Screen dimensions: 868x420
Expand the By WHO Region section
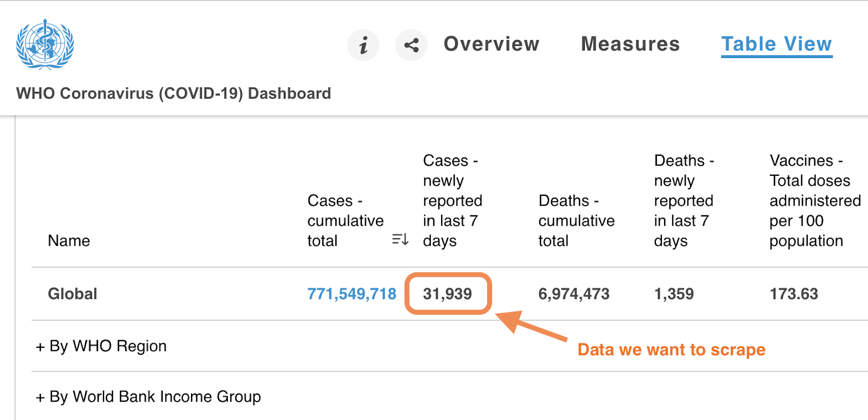pos(101,346)
